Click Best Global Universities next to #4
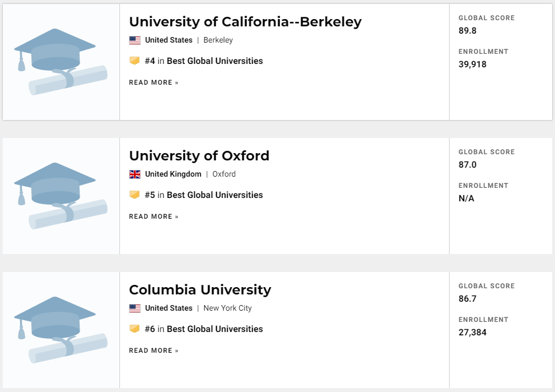555x392 pixels. [215, 61]
